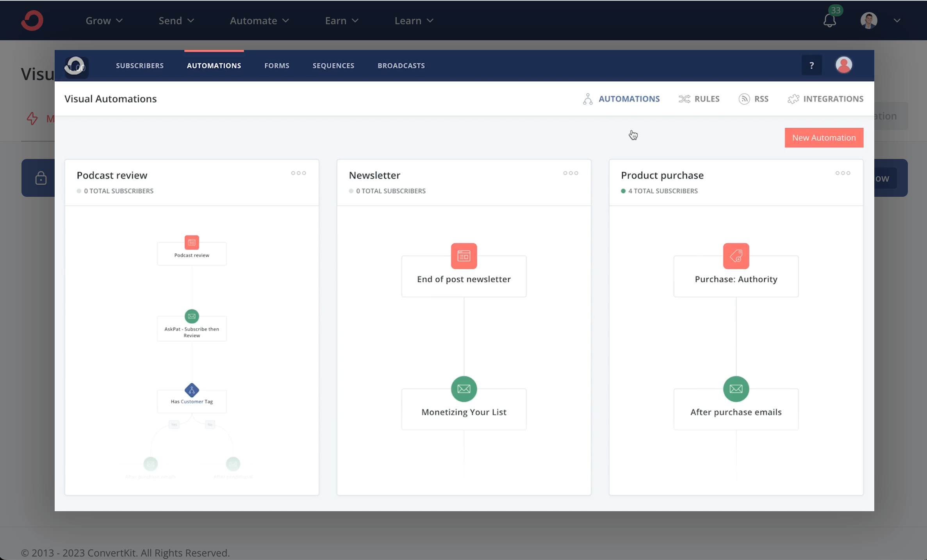Expand the account menu chevron
Image resolution: width=927 pixels, height=560 pixels.
[x=897, y=20]
